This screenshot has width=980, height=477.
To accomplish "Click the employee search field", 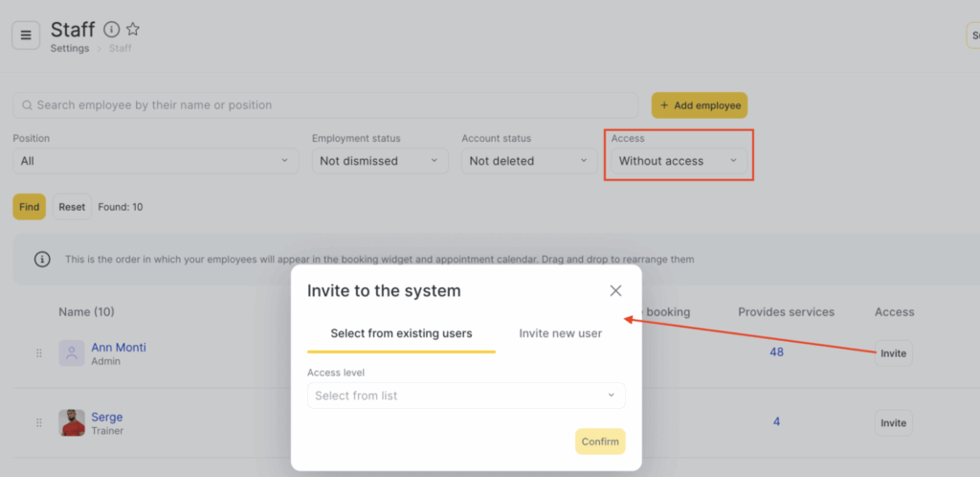I will [325, 105].
